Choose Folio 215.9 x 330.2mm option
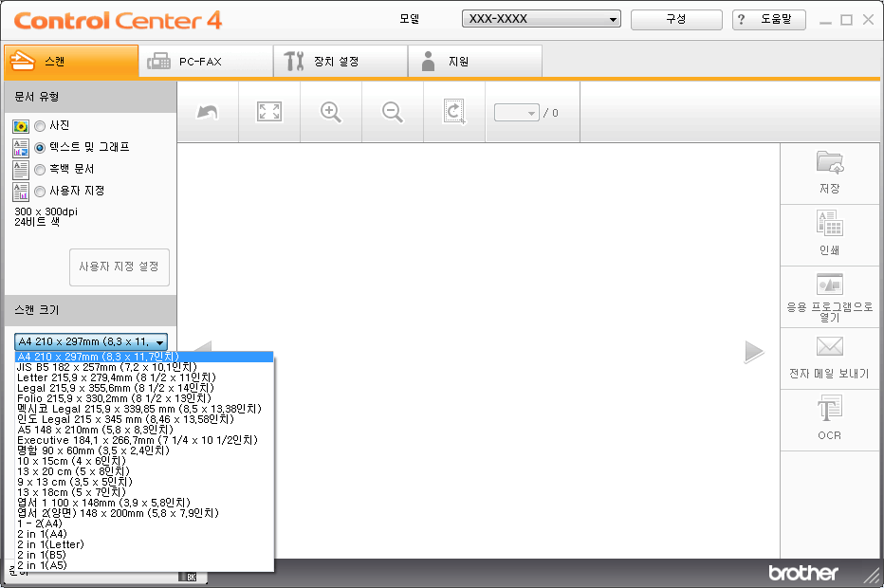 click(x=144, y=398)
